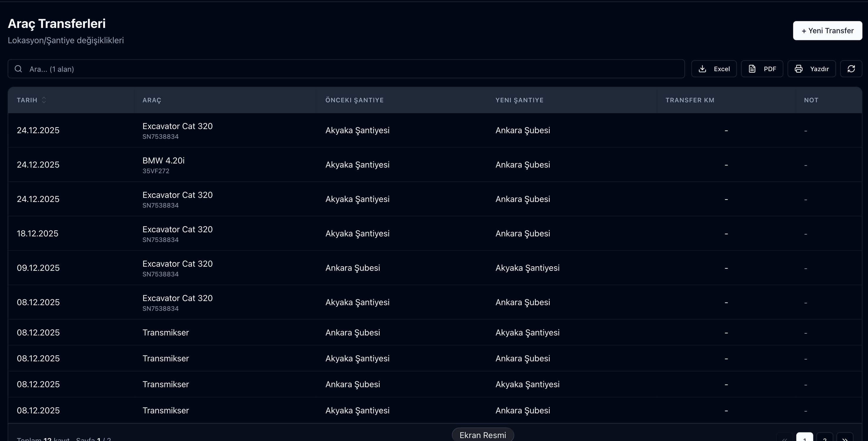Select SN7538834 in the 09.12.2025 row

click(x=160, y=274)
